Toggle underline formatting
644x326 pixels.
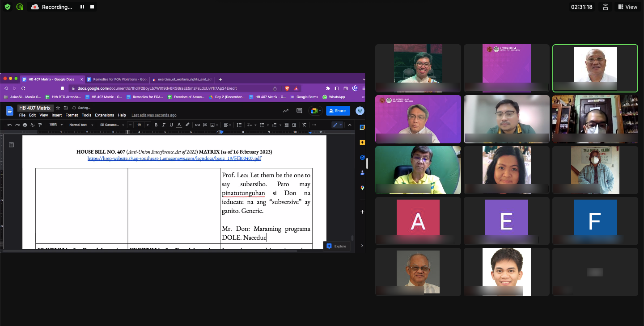[171, 125]
